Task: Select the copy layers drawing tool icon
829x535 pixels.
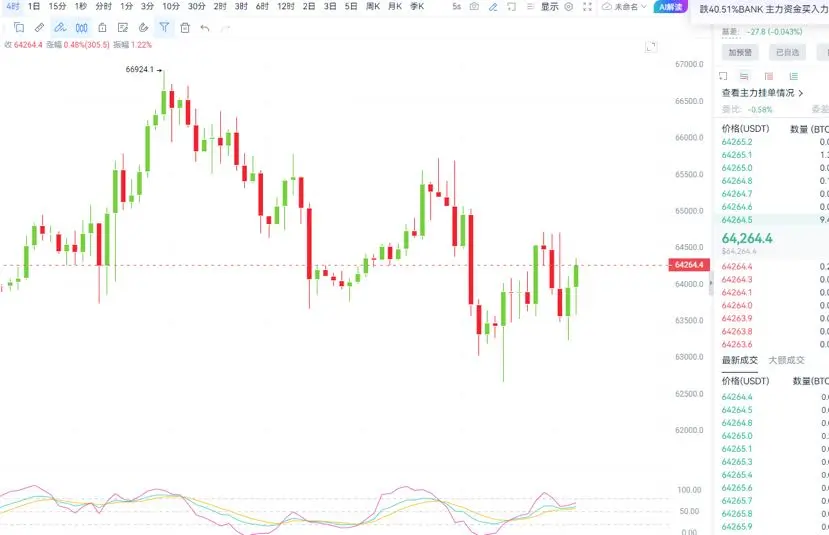Action: coord(19,27)
